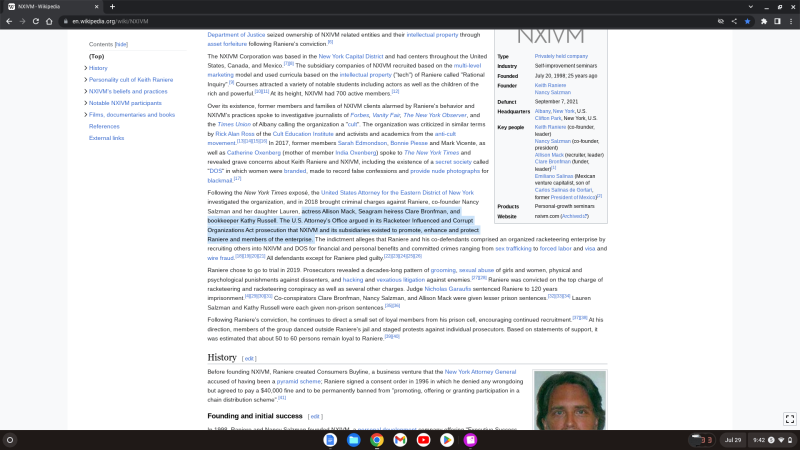This screenshot has width=800, height=450.
Task: Open the Archived website link
Action: click(574, 217)
